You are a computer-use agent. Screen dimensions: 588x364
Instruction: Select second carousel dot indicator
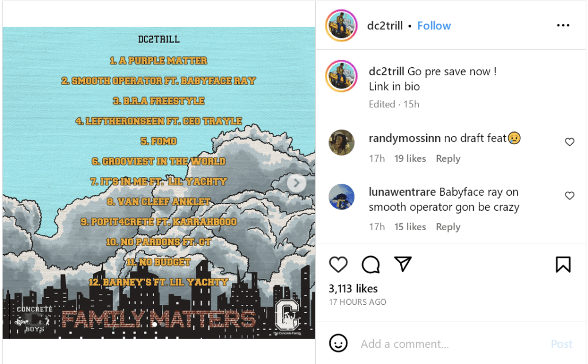pos(163,324)
